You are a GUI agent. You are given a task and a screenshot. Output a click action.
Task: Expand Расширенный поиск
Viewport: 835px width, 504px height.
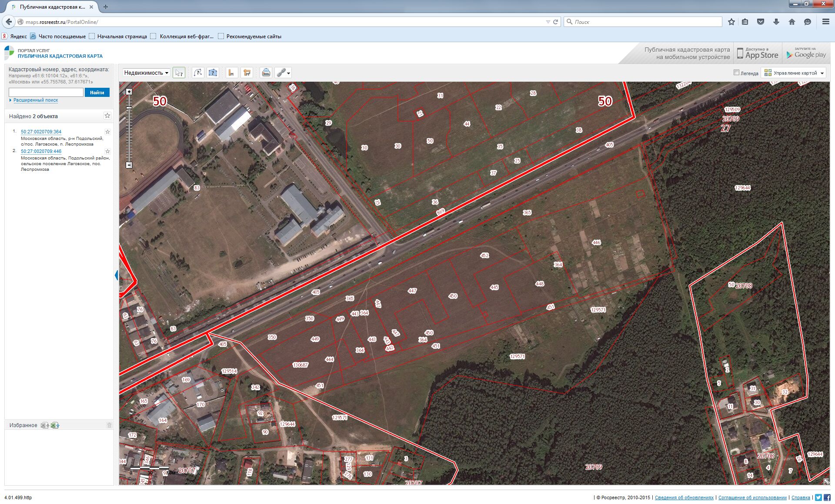point(35,100)
